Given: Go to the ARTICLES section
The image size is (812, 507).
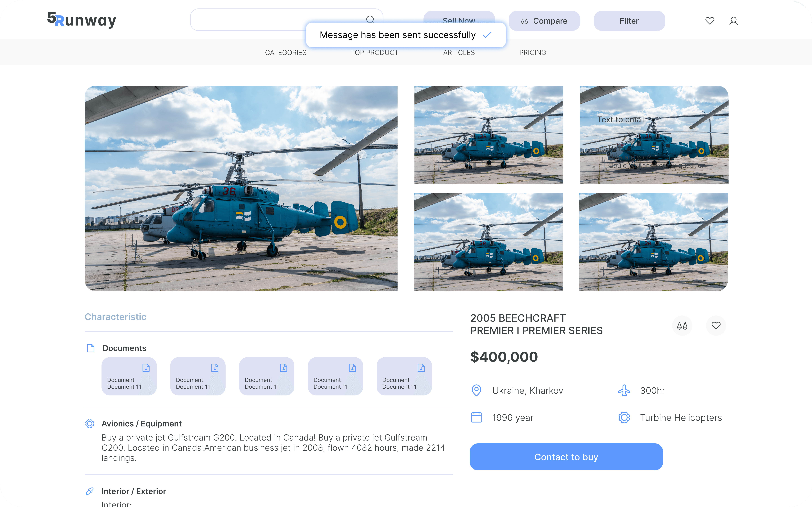Looking at the screenshot, I should 459,53.
